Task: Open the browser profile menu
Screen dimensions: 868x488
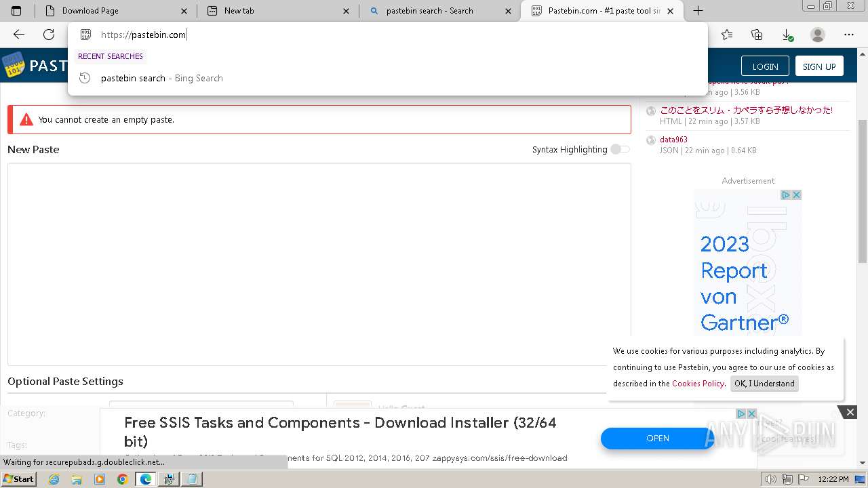Action: [818, 35]
